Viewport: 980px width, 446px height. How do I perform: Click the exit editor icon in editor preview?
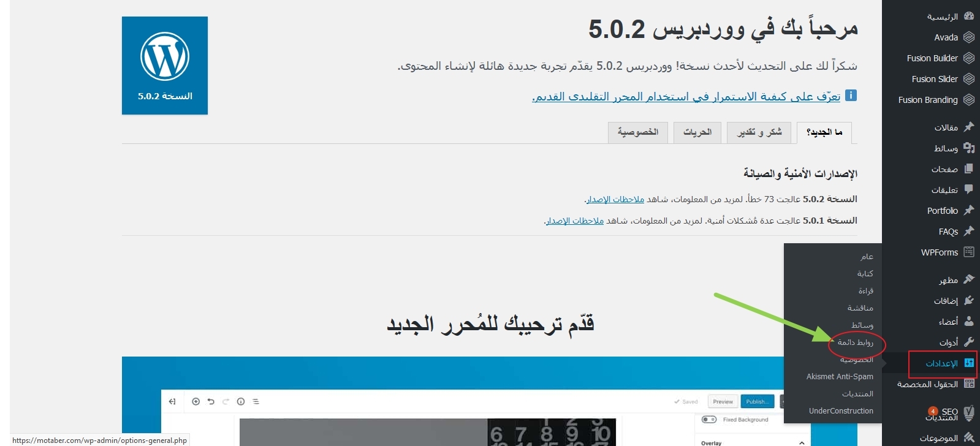click(172, 401)
